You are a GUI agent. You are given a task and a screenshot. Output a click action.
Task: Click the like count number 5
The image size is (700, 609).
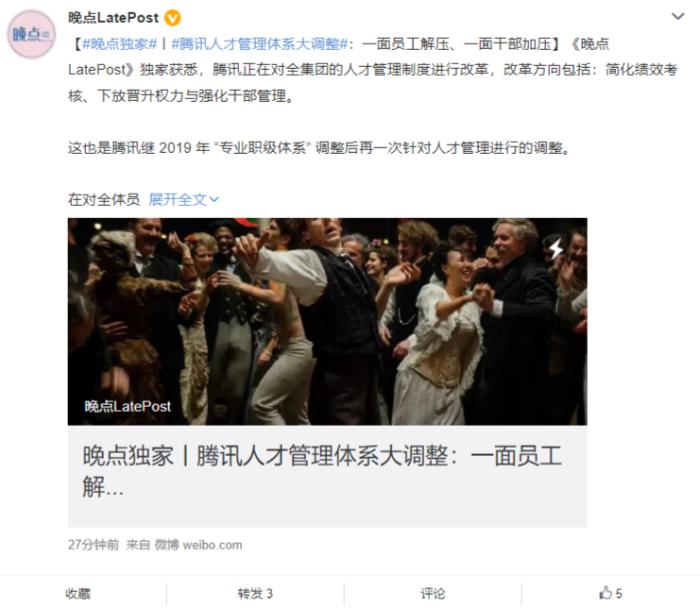[619, 593]
